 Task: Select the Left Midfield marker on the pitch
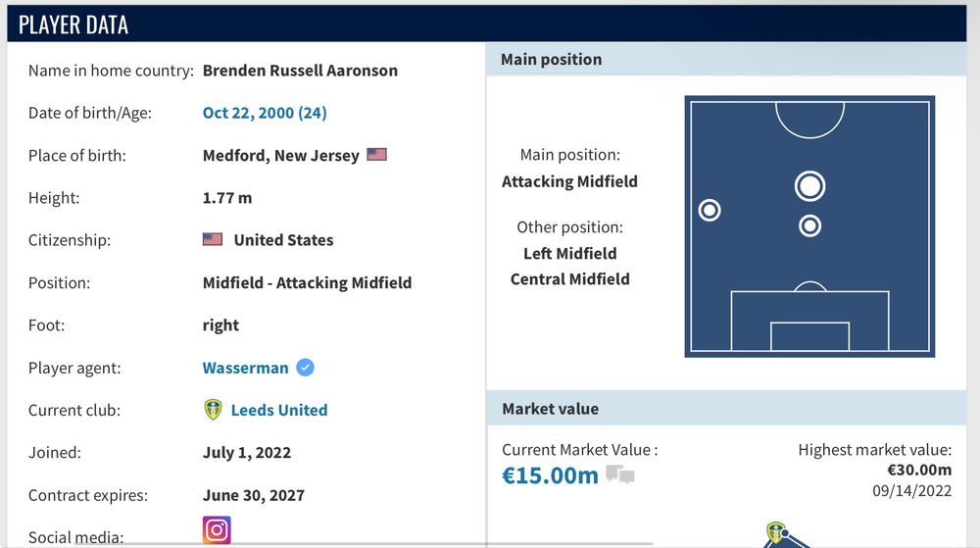tap(710, 210)
